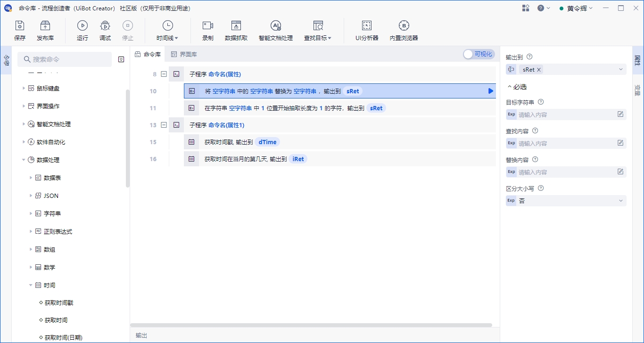Click the 目标字符串 input field
The image size is (644, 343).
566,114
